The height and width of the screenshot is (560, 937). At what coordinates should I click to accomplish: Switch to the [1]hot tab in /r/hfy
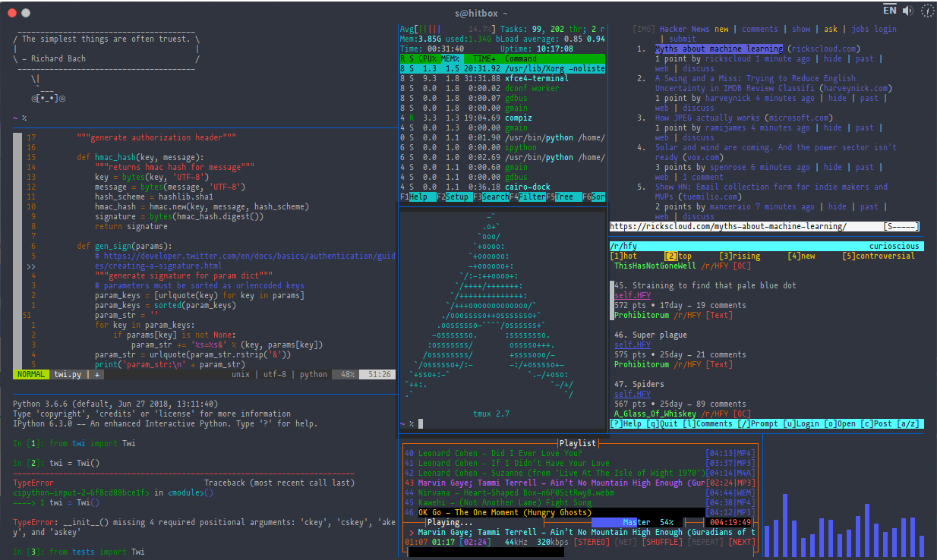(623, 256)
